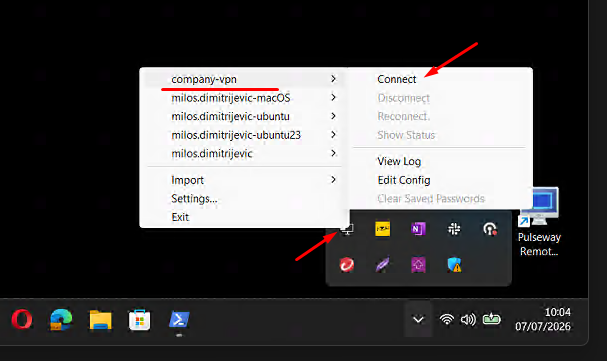Click the purple house tray icon
607x361 pixels.
click(x=418, y=265)
